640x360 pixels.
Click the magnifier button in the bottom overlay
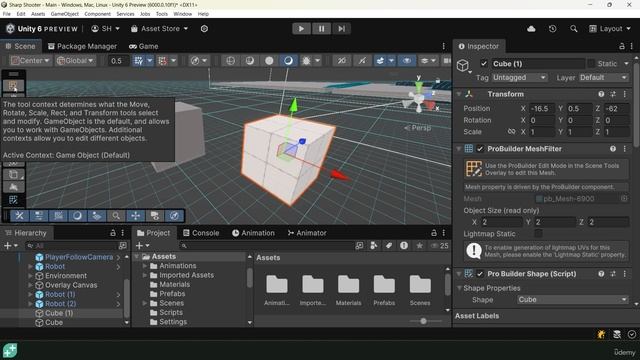point(116,215)
